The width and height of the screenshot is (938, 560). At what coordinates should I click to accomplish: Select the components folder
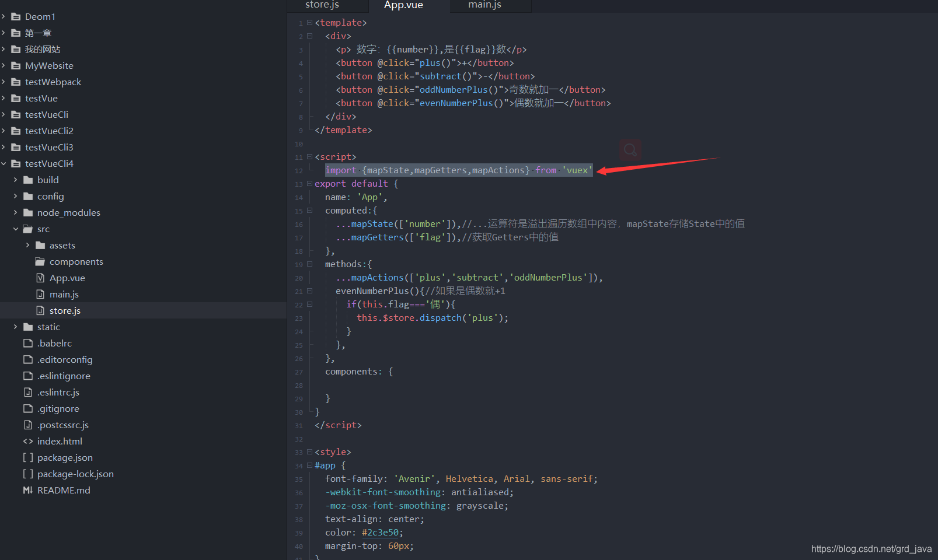[76, 262]
